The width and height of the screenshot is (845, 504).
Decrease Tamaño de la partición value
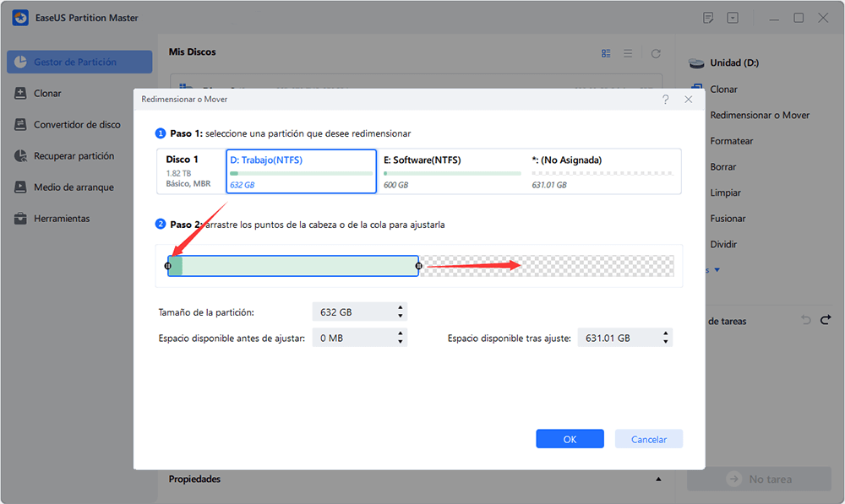click(x=401, y=316)
